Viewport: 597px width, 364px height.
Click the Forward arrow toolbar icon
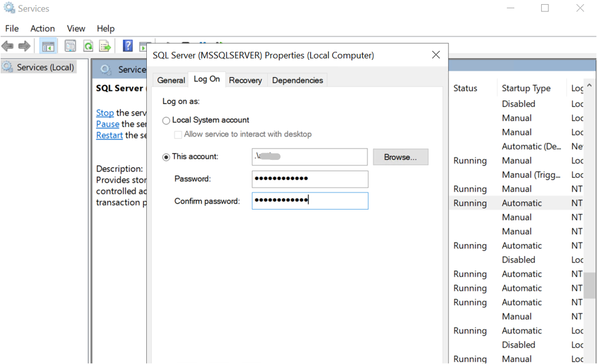24,47
